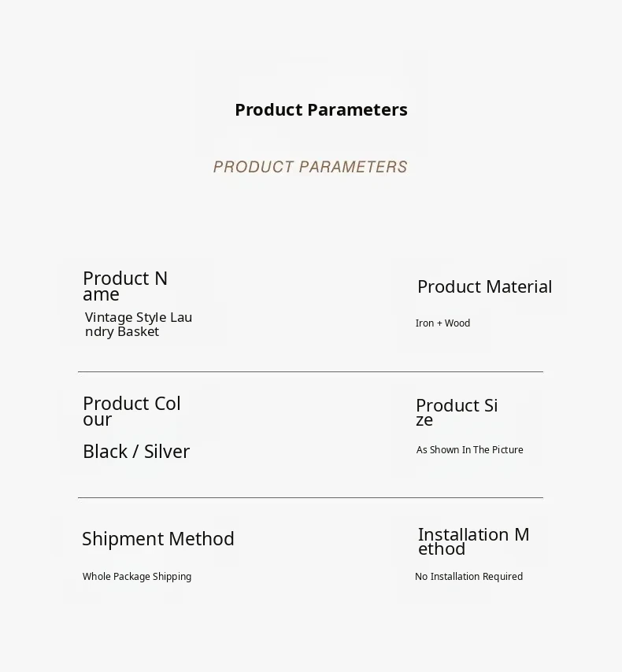622x672 pixels.
Task: Select the "Installation Method" label
Action: (x=473, y=541)
